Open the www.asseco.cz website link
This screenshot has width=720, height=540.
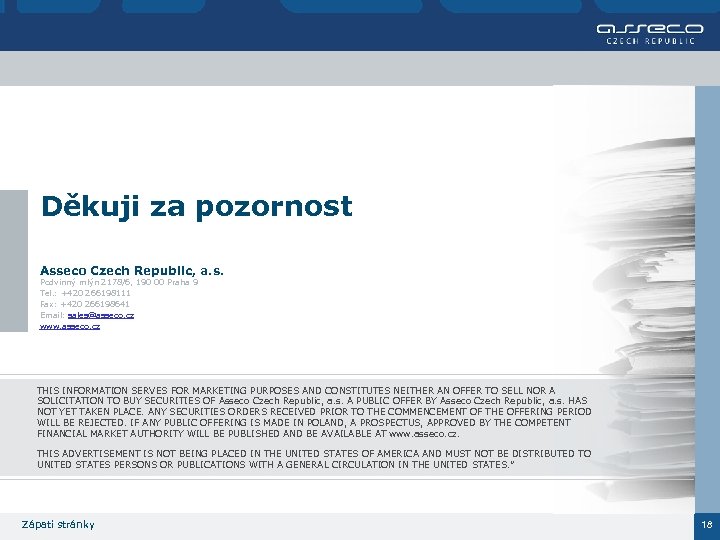coord(70,326)
